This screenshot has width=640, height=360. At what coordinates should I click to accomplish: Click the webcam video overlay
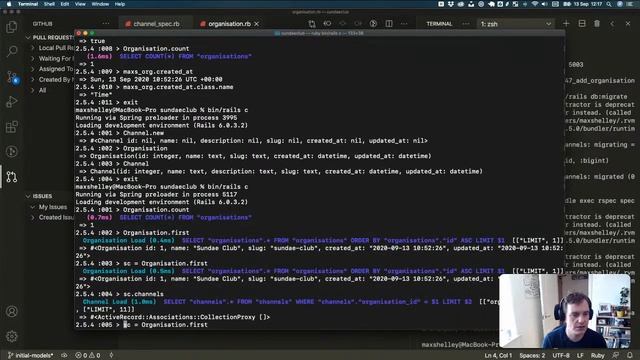tap(564, 311)
